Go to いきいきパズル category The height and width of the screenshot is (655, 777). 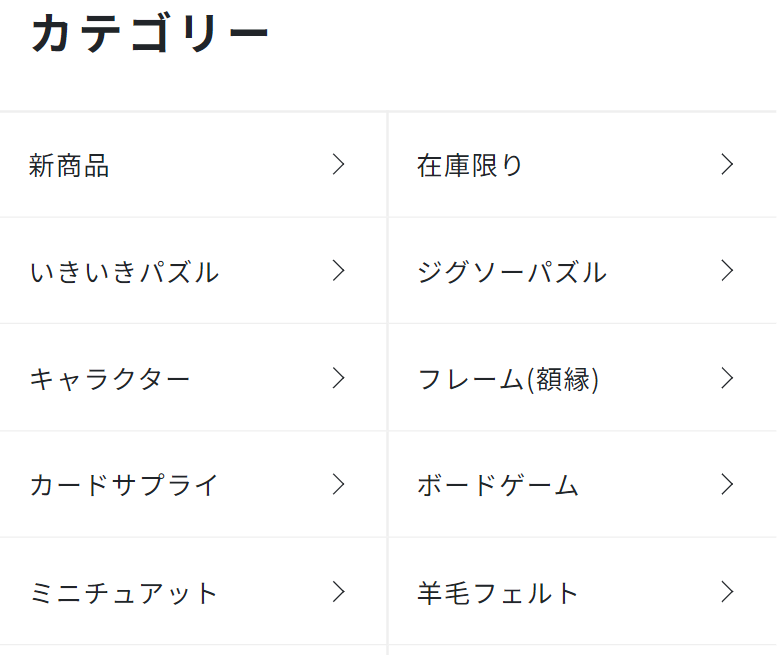click(124, 272)
